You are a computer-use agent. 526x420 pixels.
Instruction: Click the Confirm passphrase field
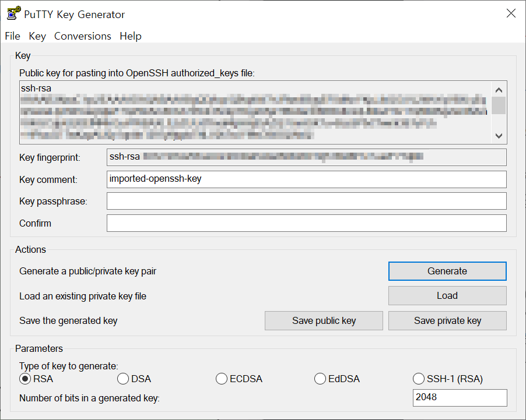(x=307, y=223)
